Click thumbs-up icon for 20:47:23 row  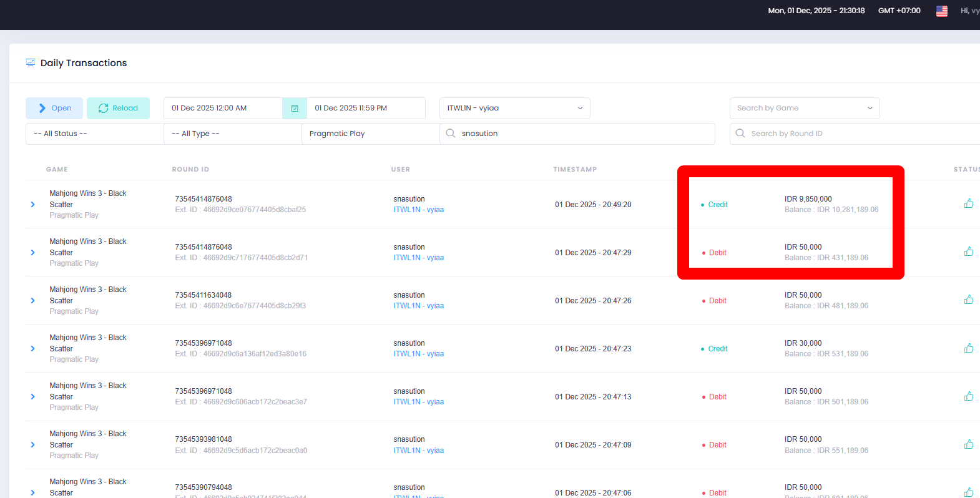coord(969,348)
